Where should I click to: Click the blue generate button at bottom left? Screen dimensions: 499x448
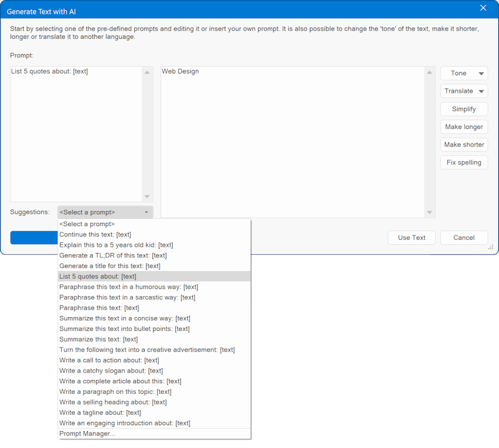[x=34, y=237]
